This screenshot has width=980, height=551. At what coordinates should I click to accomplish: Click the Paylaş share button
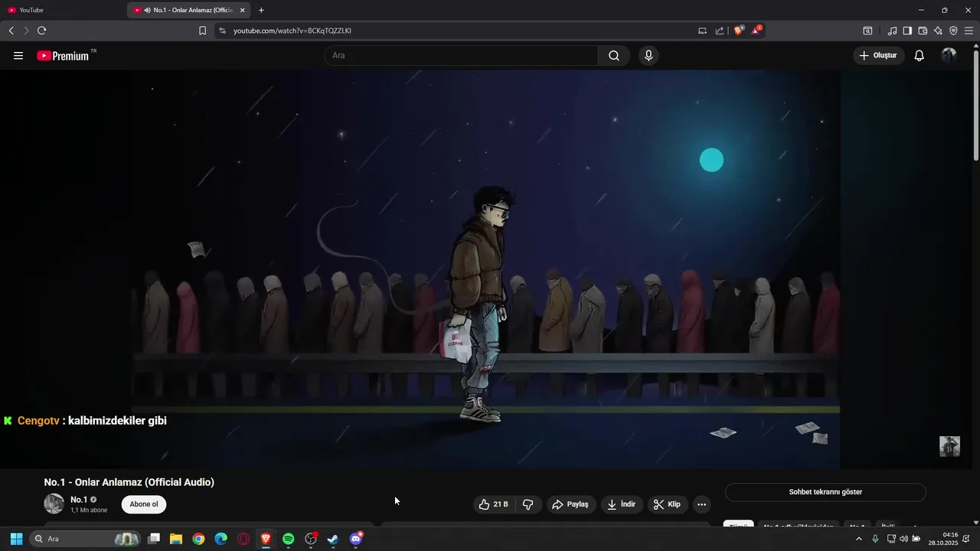click(x=570, y=504)
